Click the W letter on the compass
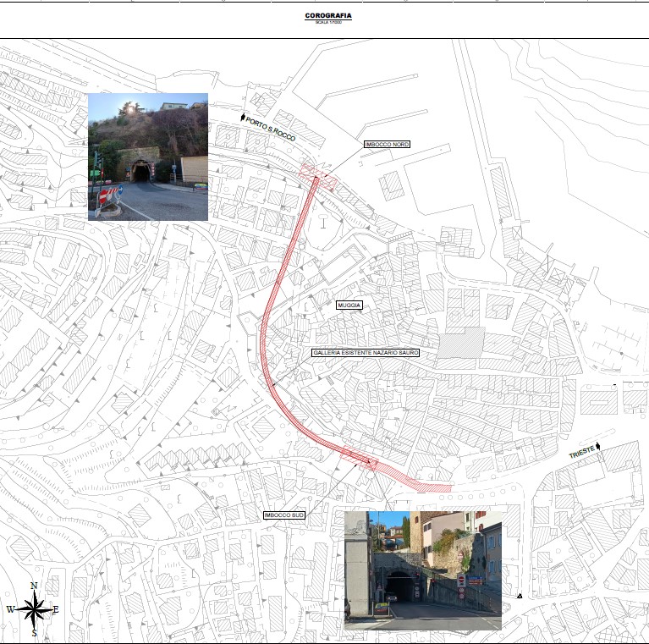Image resolution: width=649 pixels, height=644 pixels. coord(10,609)
